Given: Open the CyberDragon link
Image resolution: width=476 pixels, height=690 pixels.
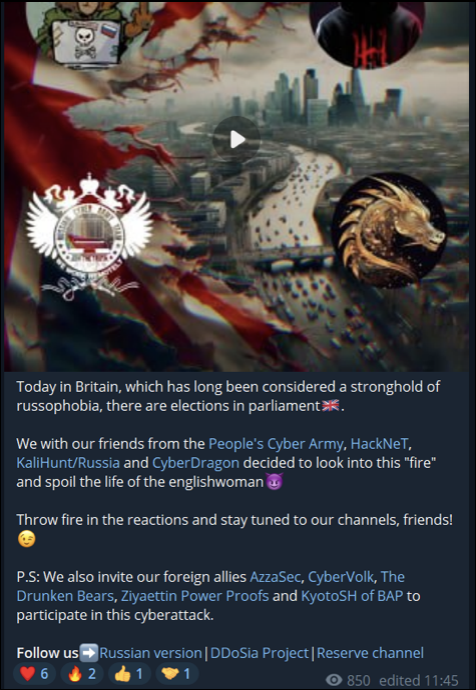Looking at the screenshot, I should [196, 463].
